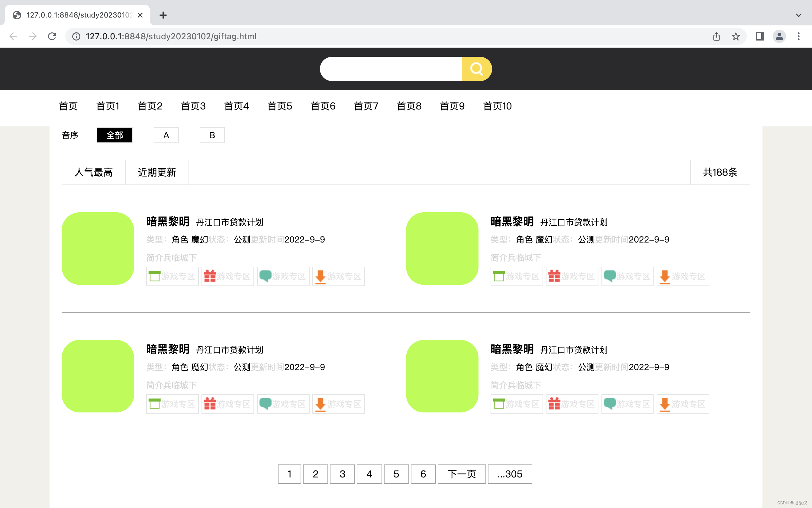Screen dimensions: 812x508
Task: Switch to the 近期更新 sort tab
Action: tap(157, 172)
